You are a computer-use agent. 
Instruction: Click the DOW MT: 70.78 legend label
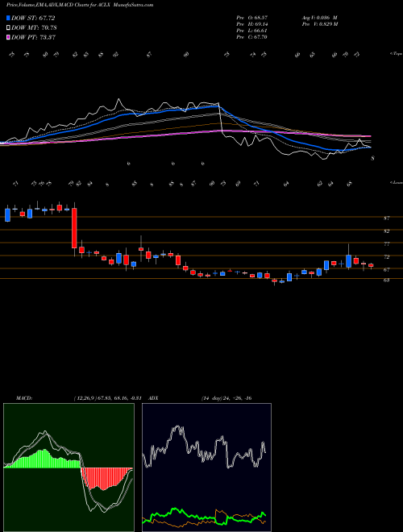click(34, 27)
